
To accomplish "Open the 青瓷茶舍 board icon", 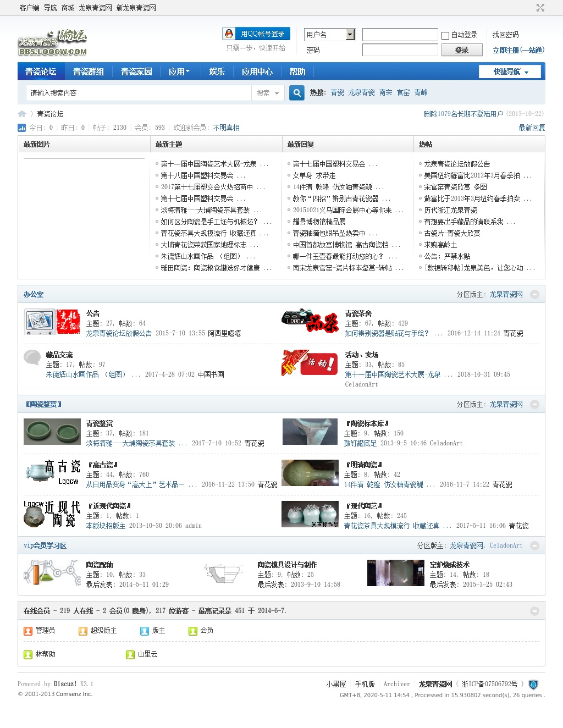I will point(310,320).
